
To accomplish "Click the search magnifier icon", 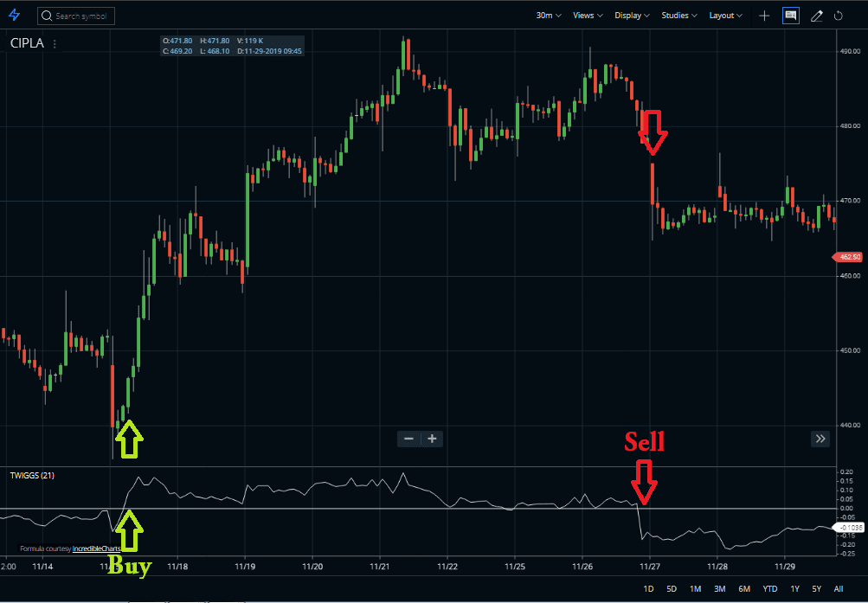I will 47,16.
